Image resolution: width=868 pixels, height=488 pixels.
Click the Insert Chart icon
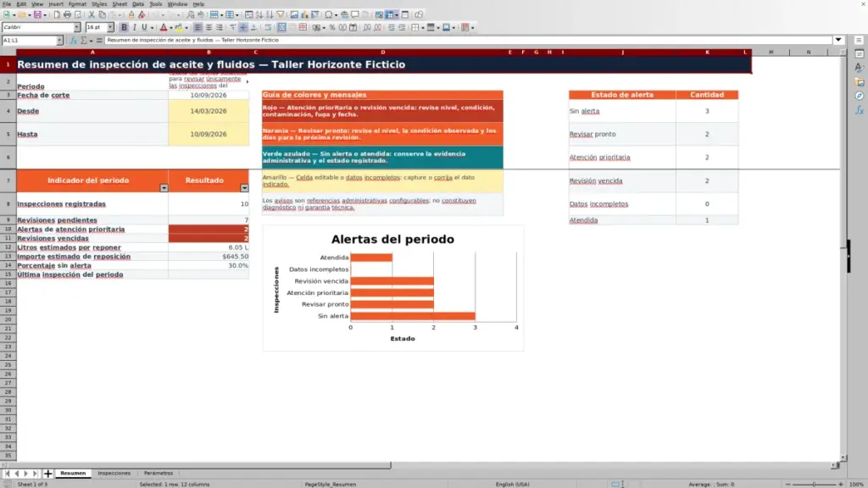(x=304, y=14)
